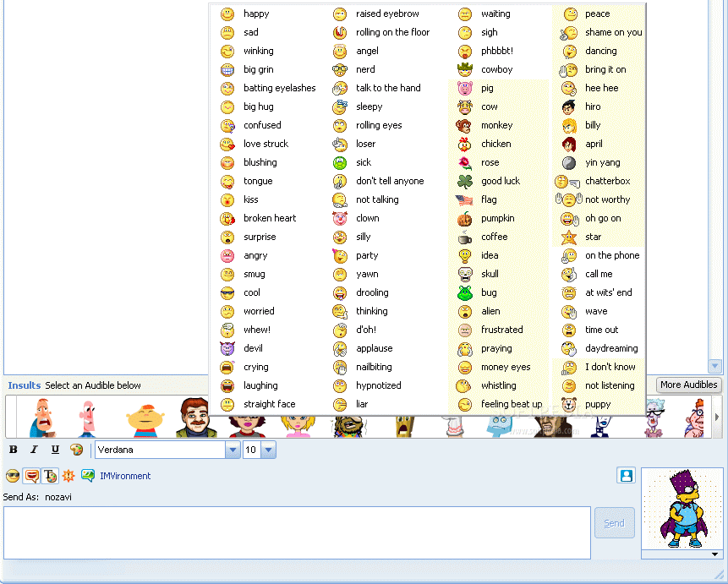Select the Audibles icon in the toolbar
This screenshot has width=728, height=584.
coord(31,476)
